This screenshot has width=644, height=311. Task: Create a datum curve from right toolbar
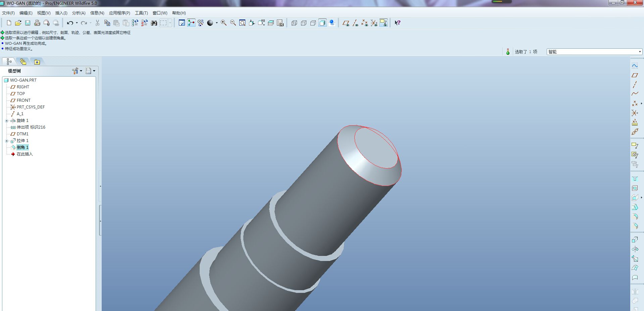[x=635, y=94]
